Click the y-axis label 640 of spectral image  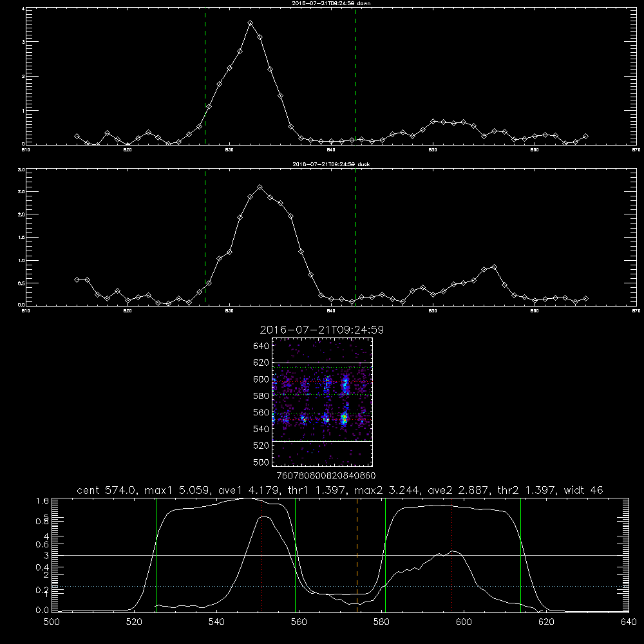click(x=261, y=346)
